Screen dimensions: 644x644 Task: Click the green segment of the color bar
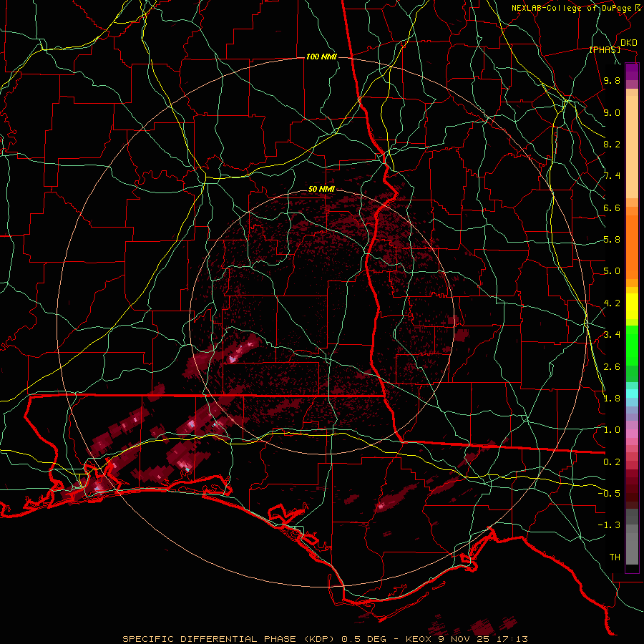coord(632,345)
